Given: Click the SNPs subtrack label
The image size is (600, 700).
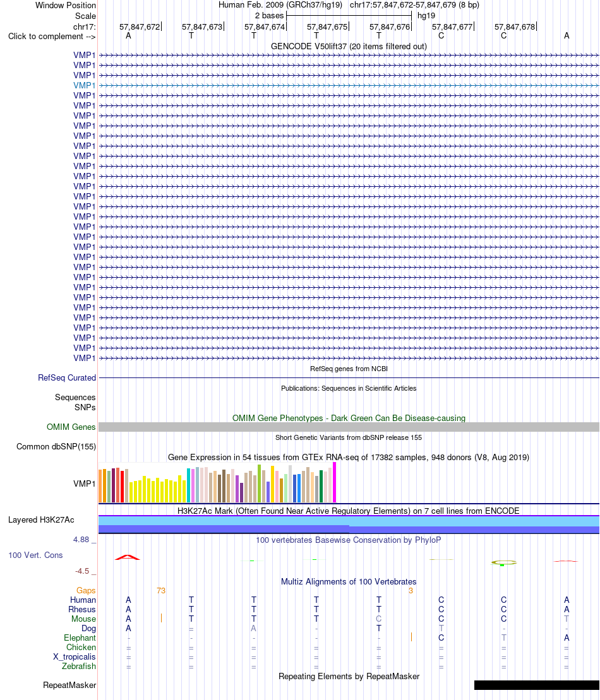Looking at the screenshot, I should (x=85, y=407).
